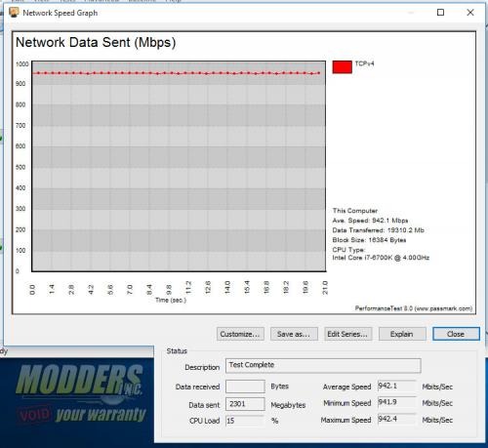488x448 pixels.
Task: Select the Data sent value field
Action: pos(245,404)
